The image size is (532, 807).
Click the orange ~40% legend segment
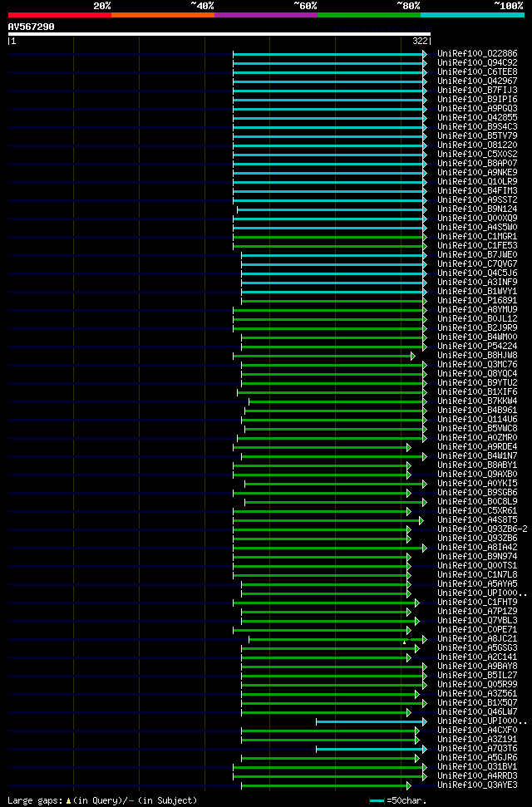click(x=163, y=15)
